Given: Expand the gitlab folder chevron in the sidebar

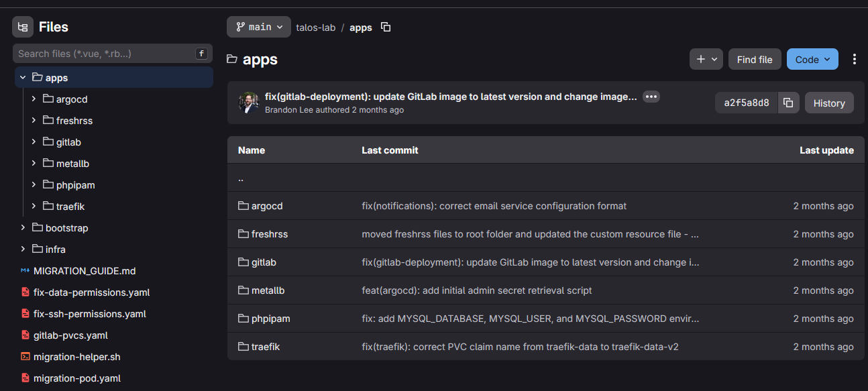Looking at the screenshot, I should pos(34,142).
